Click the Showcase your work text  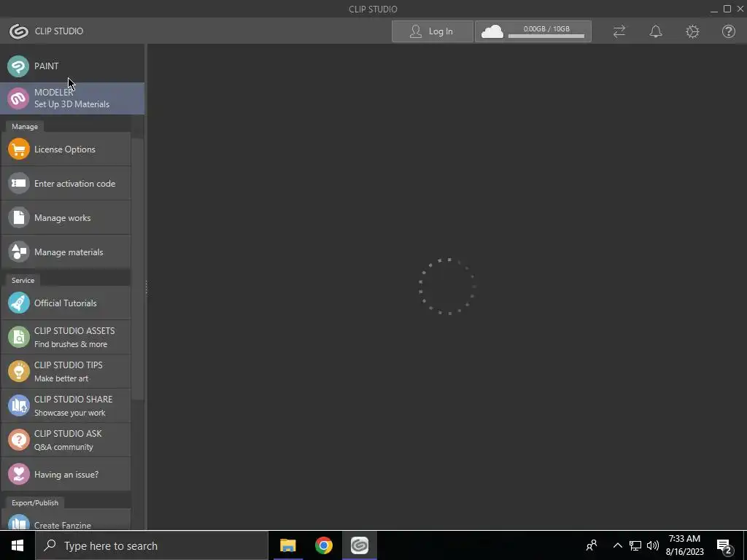tap(69, 413)
